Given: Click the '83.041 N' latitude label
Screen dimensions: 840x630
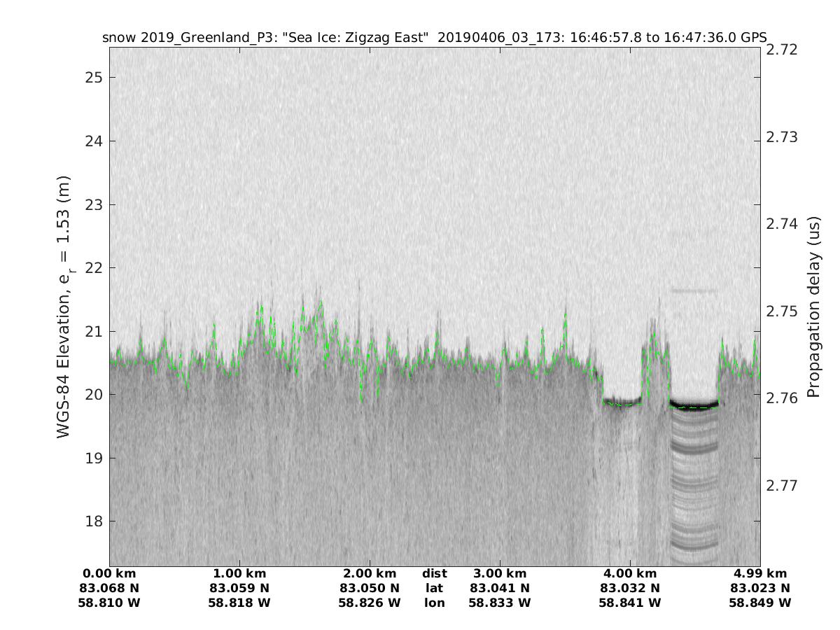Looking at the screenshot, I should [500, 588].
